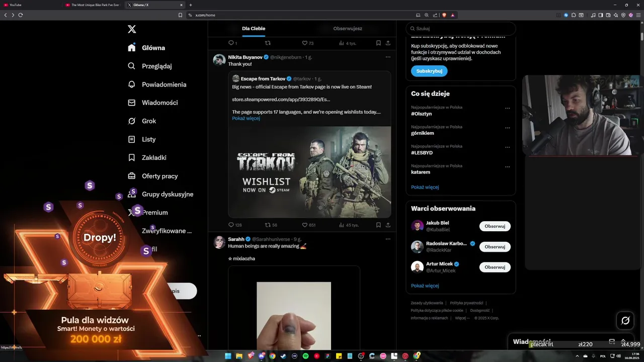Open options for #Olsztyn trend
This screenshot has height=362, width=644.
[507, 108]
